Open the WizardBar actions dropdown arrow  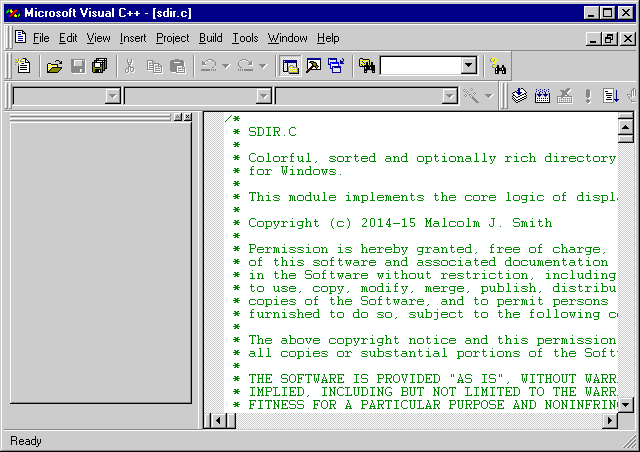(489, 96)
